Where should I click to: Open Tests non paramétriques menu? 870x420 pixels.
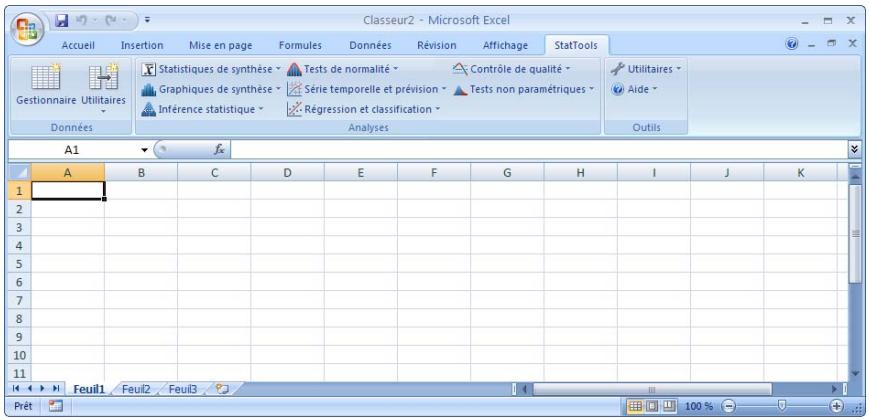tap(523, 89)
